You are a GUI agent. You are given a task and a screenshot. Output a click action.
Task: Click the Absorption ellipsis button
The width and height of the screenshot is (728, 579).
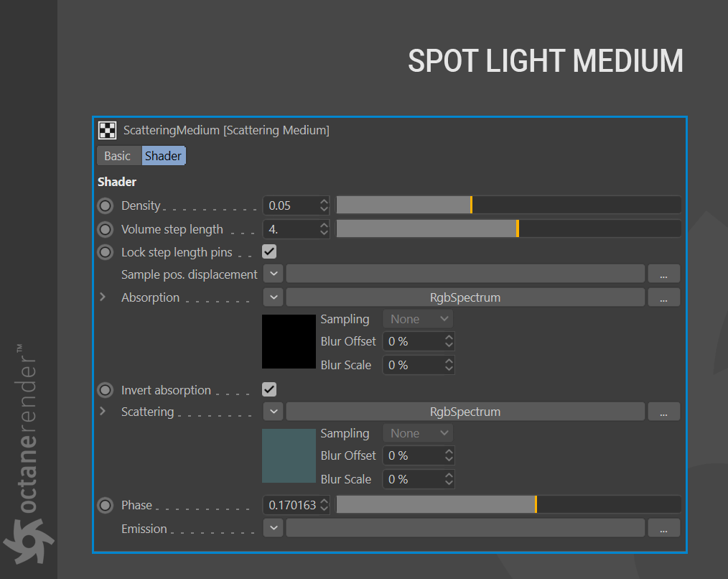coord(664,297)
